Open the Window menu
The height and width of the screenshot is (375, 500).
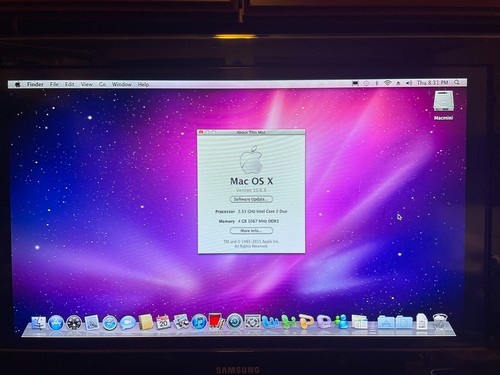point(122,84)
